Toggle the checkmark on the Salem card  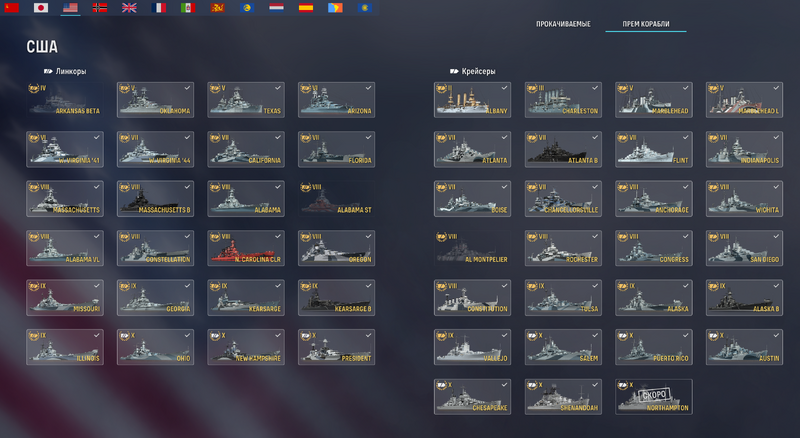tap(595, 335)
